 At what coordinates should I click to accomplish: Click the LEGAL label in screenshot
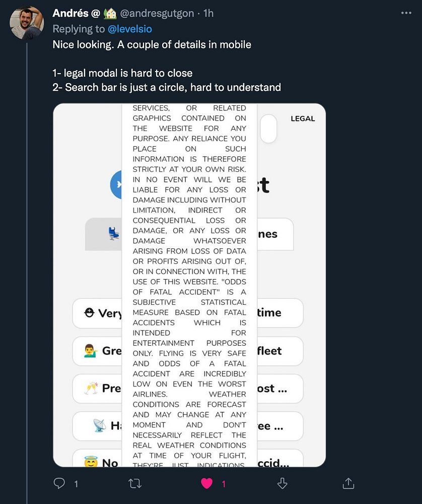tap(303, 118)
